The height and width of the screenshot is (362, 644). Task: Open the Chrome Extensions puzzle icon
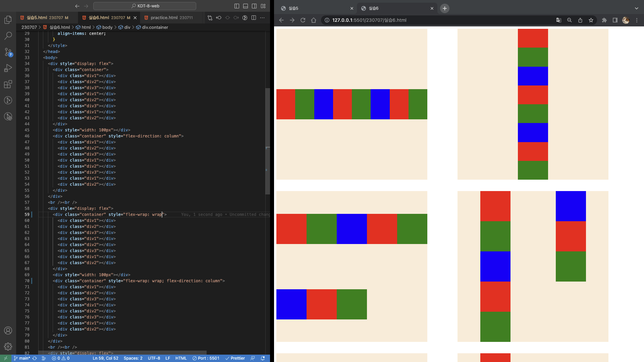point(604,20)
